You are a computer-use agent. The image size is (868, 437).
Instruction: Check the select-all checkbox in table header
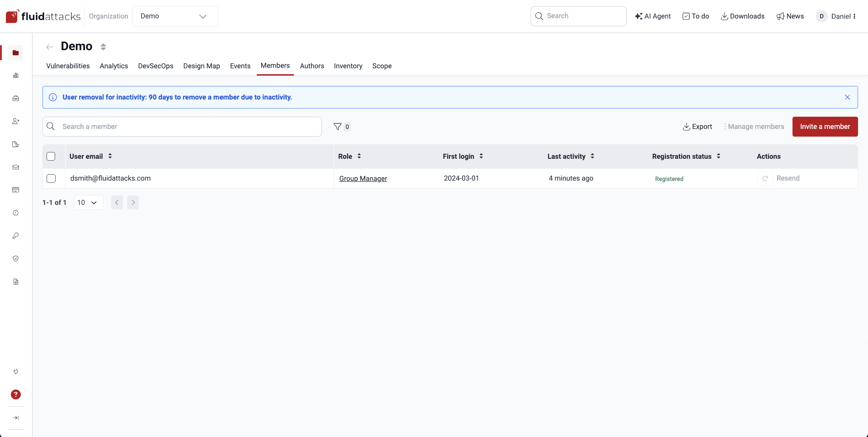[51, 156]
